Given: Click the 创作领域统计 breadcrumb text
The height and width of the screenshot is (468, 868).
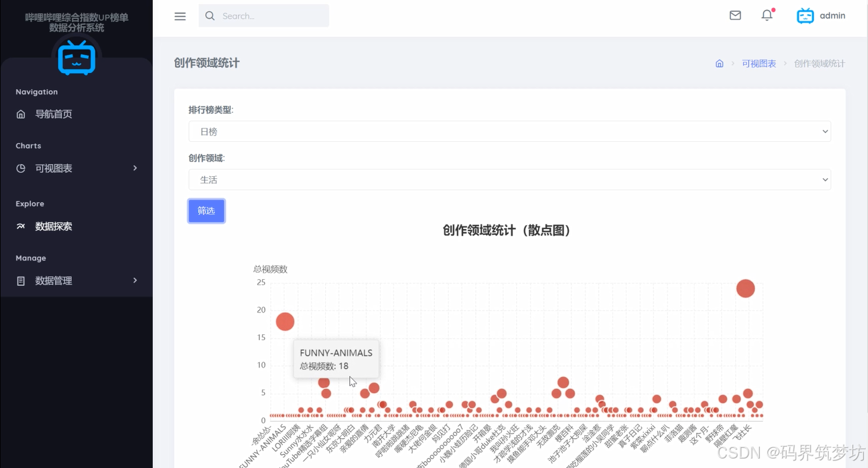Looking at the screenshot, I should click(x=819, y=64).
